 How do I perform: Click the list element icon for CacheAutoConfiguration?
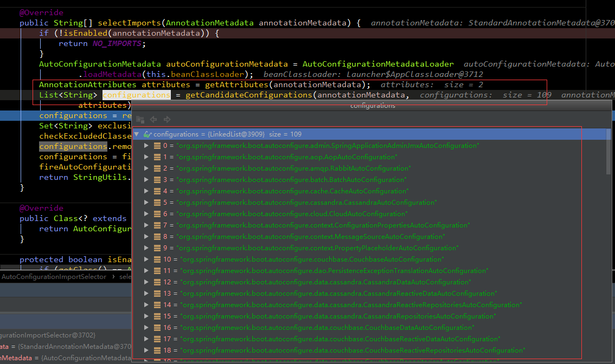point(157,191)
